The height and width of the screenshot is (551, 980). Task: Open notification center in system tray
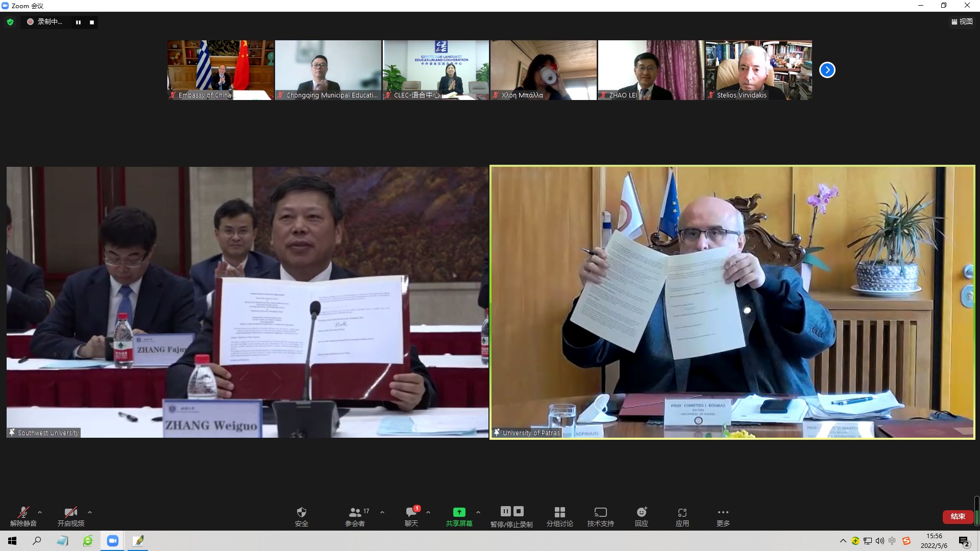[964, 541]
